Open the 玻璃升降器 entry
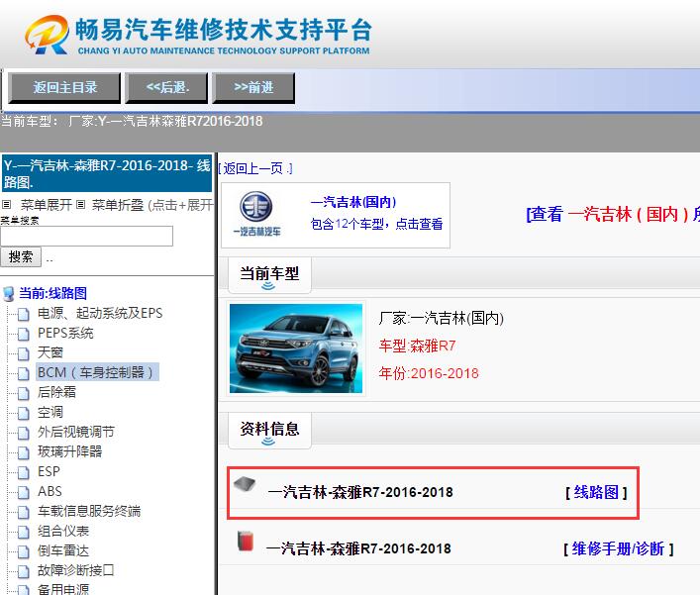 point(69,451)
